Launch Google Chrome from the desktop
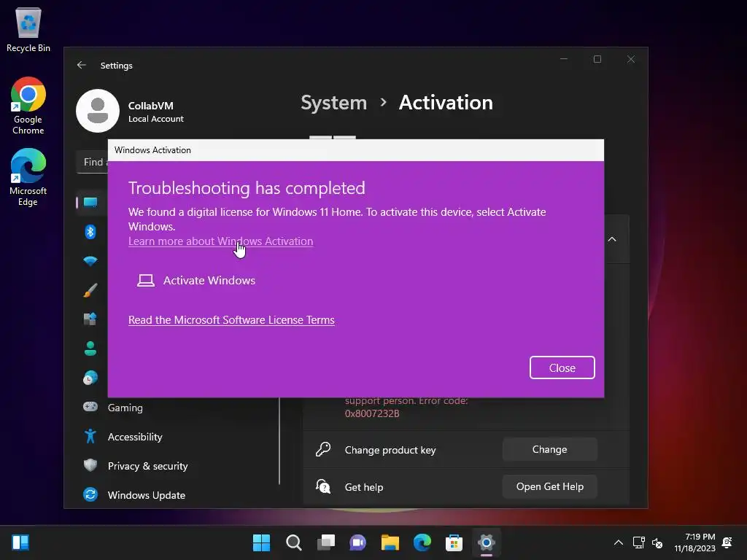Image resolution: width=747 pixels, height=560 pixels. (28, 106)
